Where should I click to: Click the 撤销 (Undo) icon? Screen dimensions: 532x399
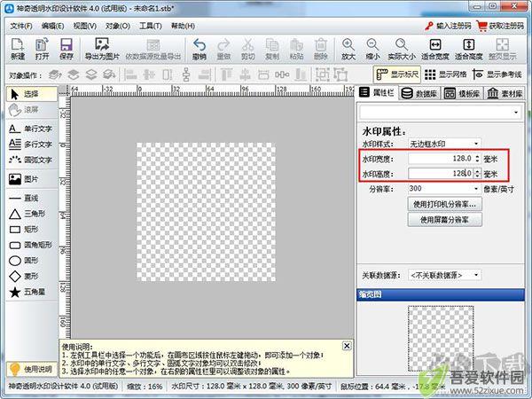point(199,49)
